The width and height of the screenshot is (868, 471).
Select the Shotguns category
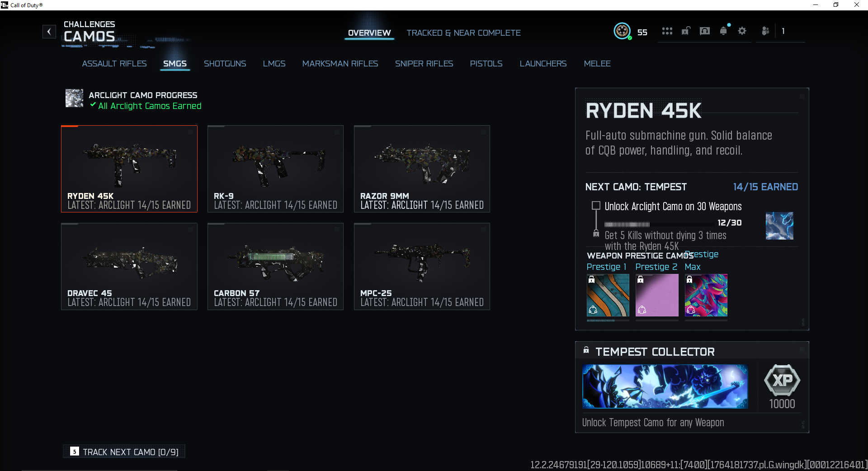point(225,64)
